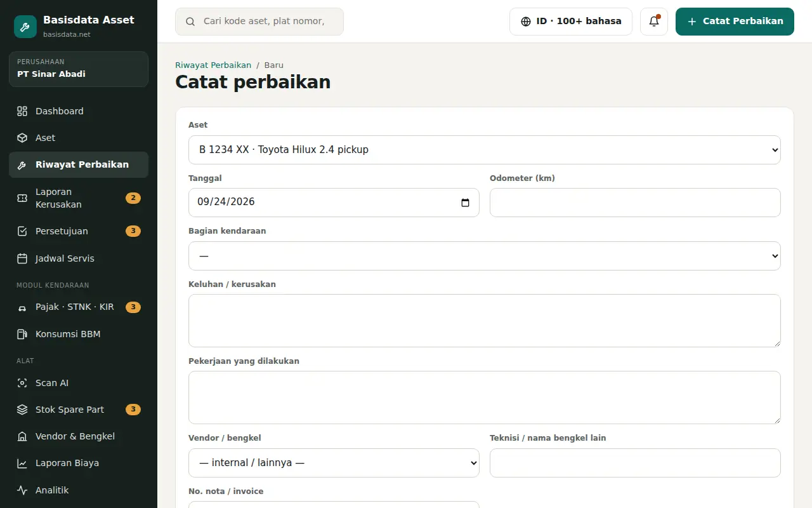Click the badge 3 on Stok Spare Part

(133, 410)
